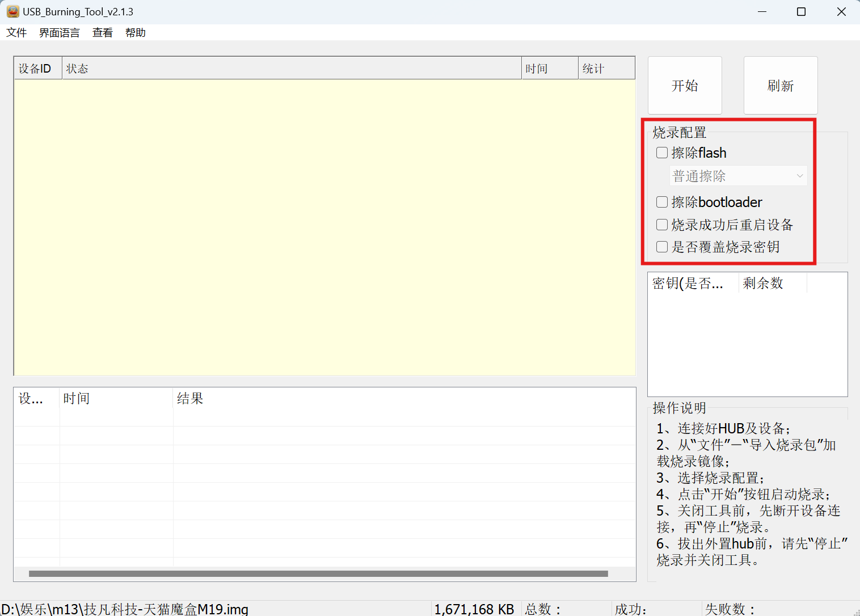
Task: Click the 成功 status bar entry
Action: [x=631, y=609]
